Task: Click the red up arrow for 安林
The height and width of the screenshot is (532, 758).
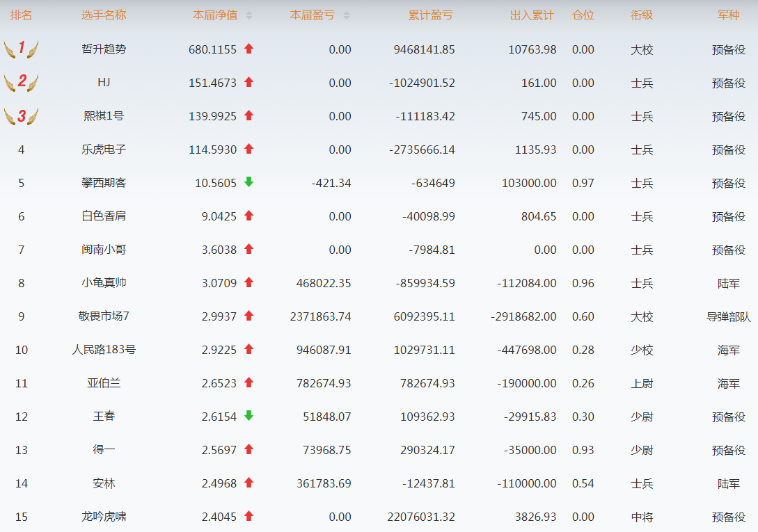Action: pos(249,482)
